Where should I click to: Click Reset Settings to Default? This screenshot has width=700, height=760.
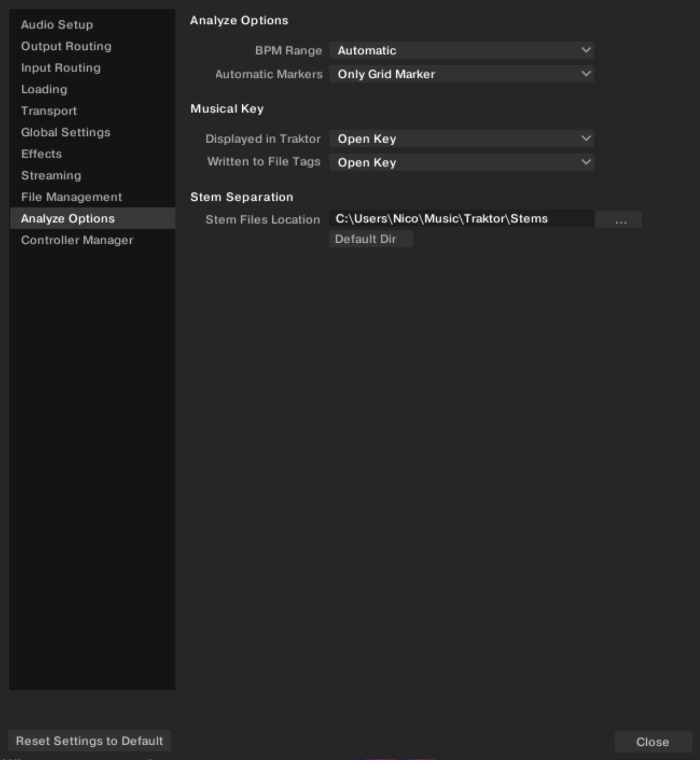point(90,741)
